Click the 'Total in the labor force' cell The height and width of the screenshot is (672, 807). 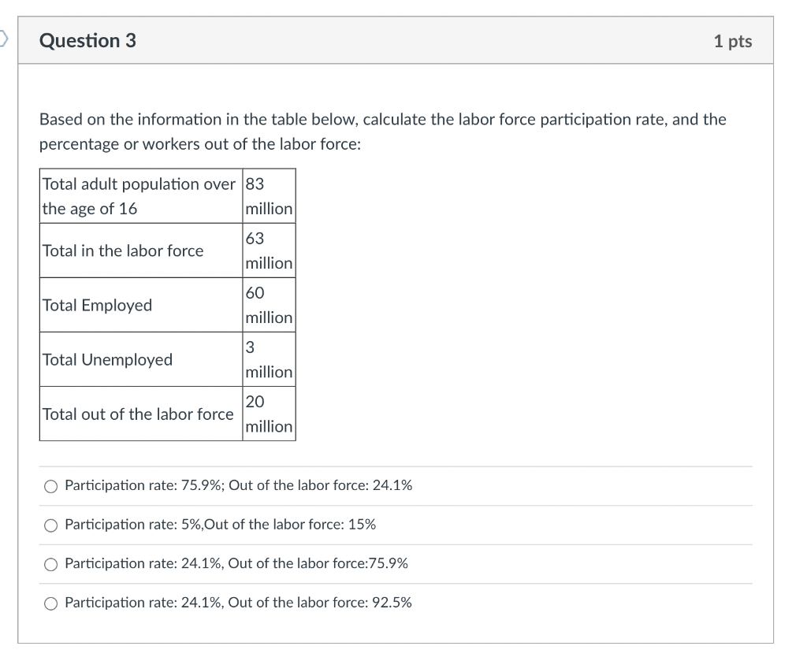point(141,251)
